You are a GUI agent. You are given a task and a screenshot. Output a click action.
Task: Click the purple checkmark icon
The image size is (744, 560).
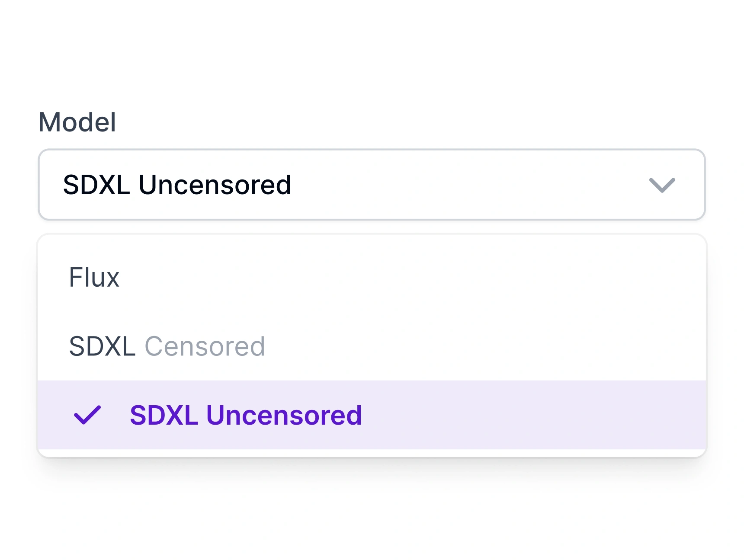pyautogui.click(x=87, y=415)
